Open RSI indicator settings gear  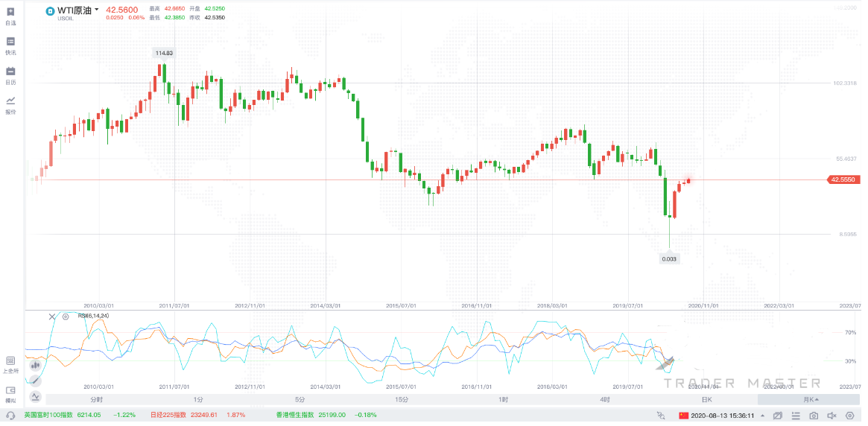click(x=66, y=317)
